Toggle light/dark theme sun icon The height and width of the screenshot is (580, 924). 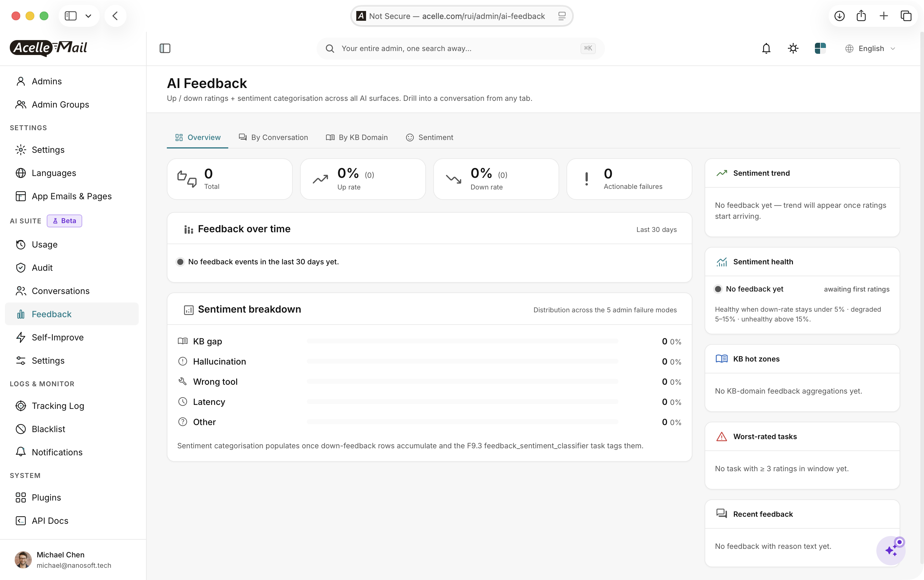click(x=793, y=48)
